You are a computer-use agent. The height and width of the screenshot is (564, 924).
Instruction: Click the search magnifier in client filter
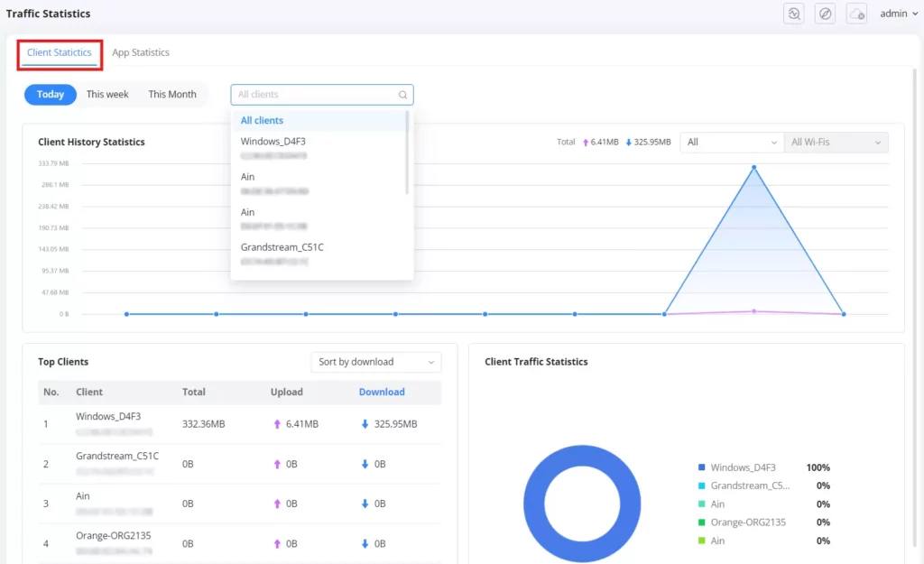(402, 95)
